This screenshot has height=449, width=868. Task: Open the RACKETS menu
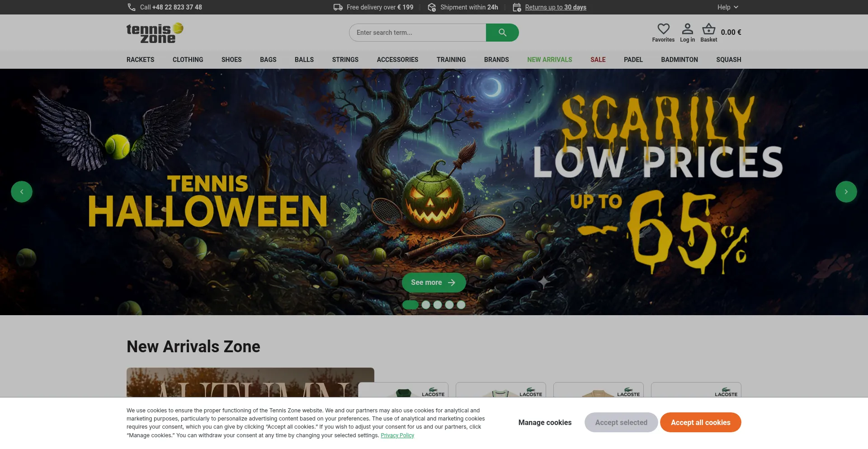(x=140, y=60)
